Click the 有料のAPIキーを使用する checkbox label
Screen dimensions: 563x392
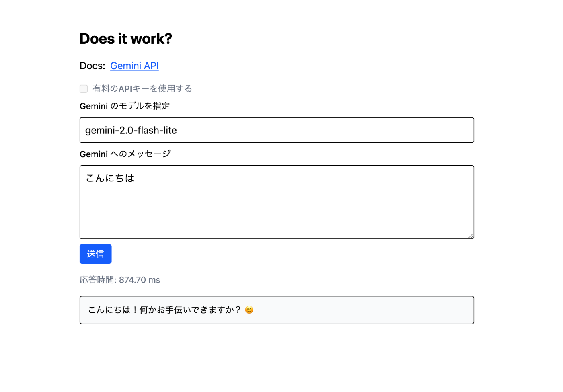tap(142, 89)
